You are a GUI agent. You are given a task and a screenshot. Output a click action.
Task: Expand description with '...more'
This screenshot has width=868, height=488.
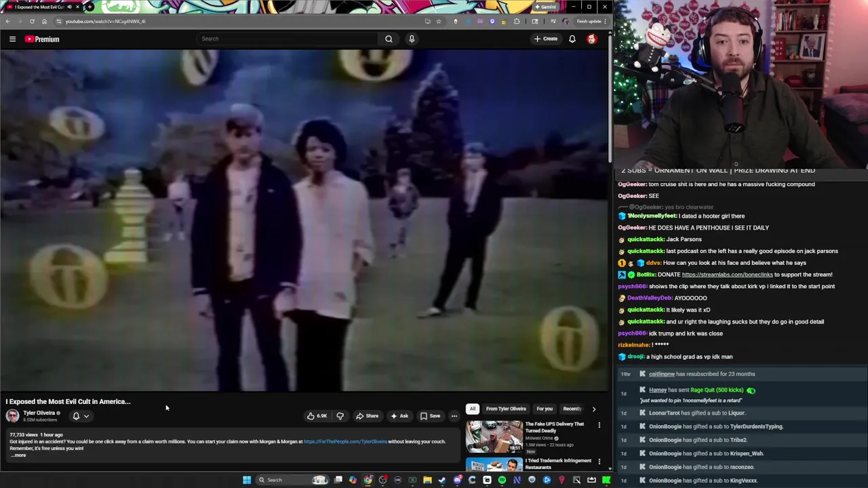click(x=18, y=455)
